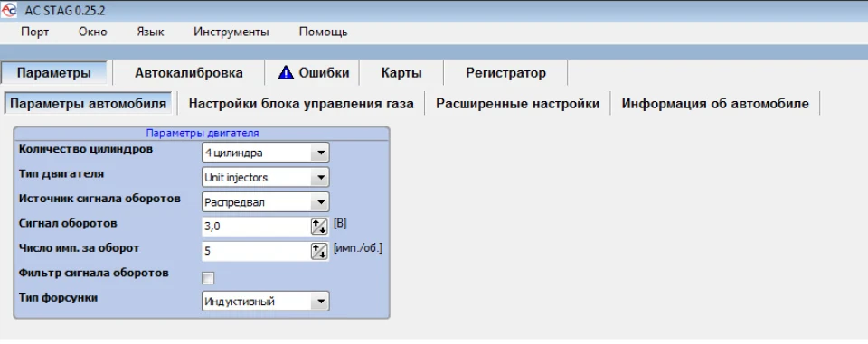868x344 pixels.
Task: Switch to the Автокалибровка tab
Action: pyautogui.click(x=189, y=73)
